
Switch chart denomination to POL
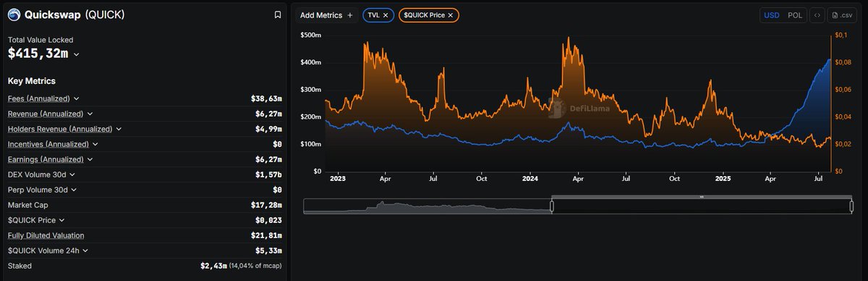(795, 15)
